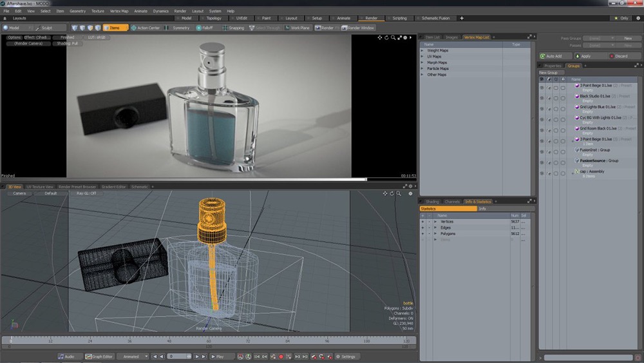The width and height of the screenshot is (644, 363).
Task: Expand the Weight Maps entry
Action: coord(422,50)
